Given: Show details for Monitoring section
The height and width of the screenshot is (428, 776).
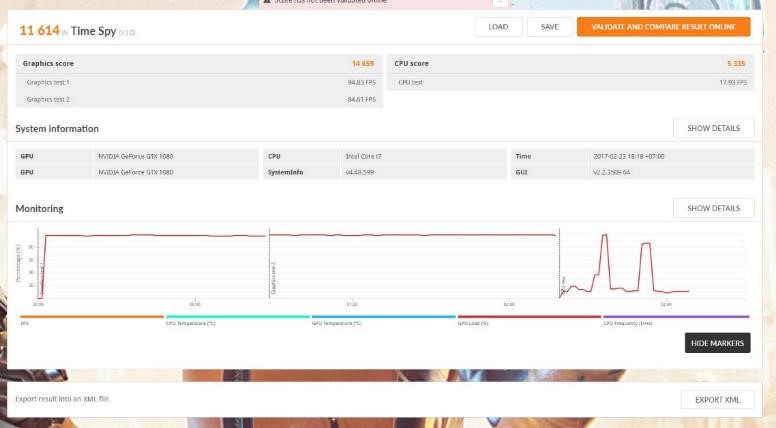Looking at the screenshot, I should point(713,208).
